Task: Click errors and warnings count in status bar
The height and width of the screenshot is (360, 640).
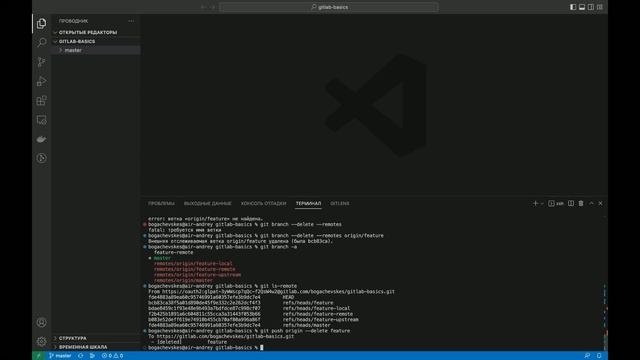Action: [x=112, y=356]
